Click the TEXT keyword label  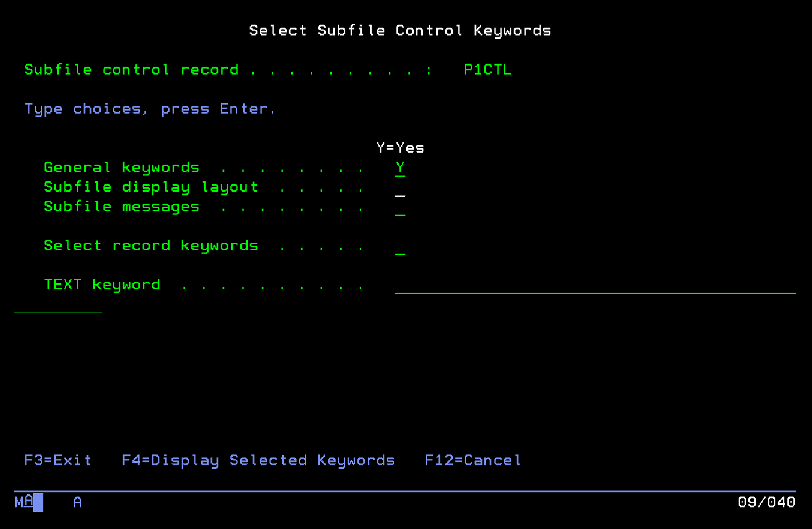coord(102,284)
